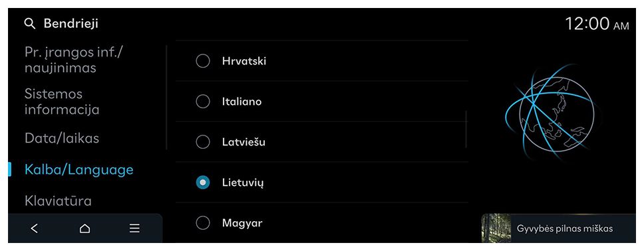This screenshot has width=644, height=251.
Task: Select Kalba/Language menu item
Action: point(79,170)
